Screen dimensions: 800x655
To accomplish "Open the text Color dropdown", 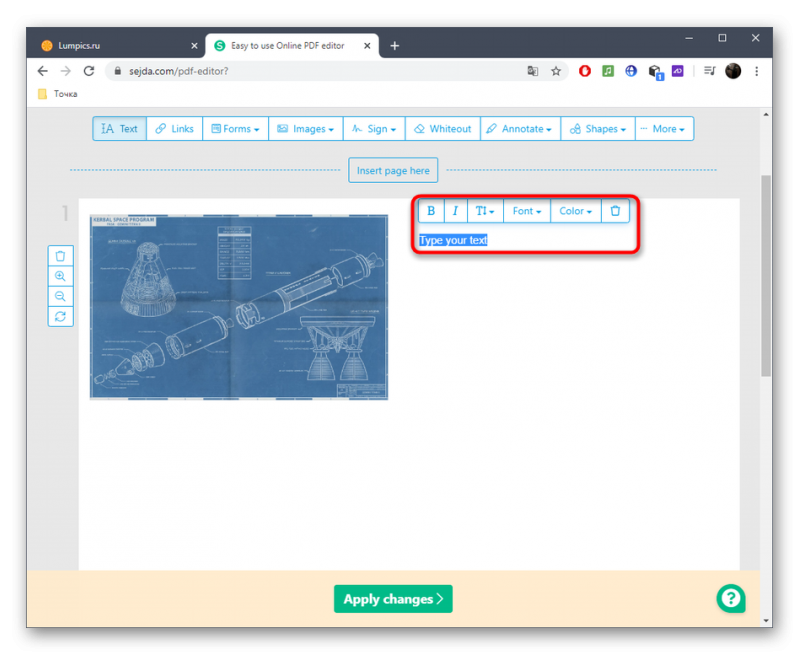I will (576, 211).
